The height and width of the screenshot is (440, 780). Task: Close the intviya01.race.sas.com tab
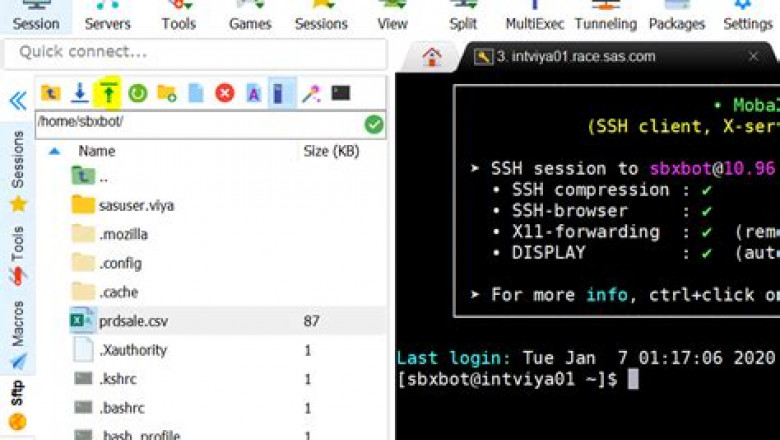[x=753, y=57]
